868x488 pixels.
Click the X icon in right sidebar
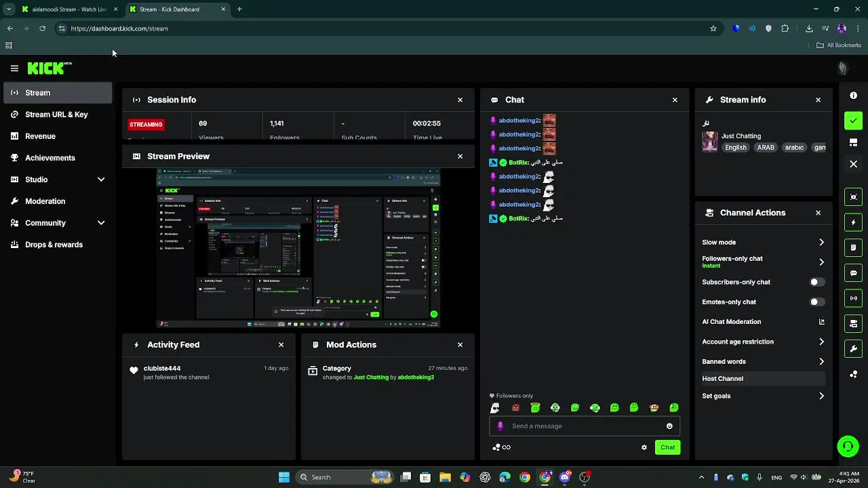(853, 164)
